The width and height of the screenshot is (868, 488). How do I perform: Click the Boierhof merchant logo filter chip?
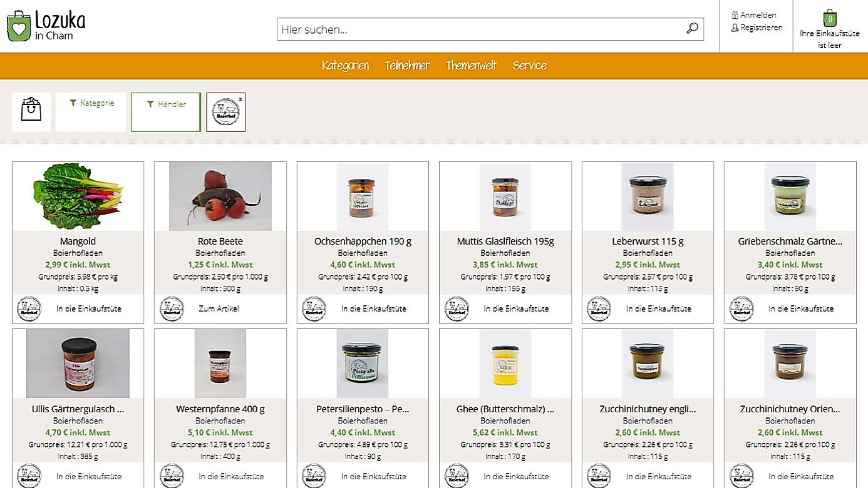(226, 113)
